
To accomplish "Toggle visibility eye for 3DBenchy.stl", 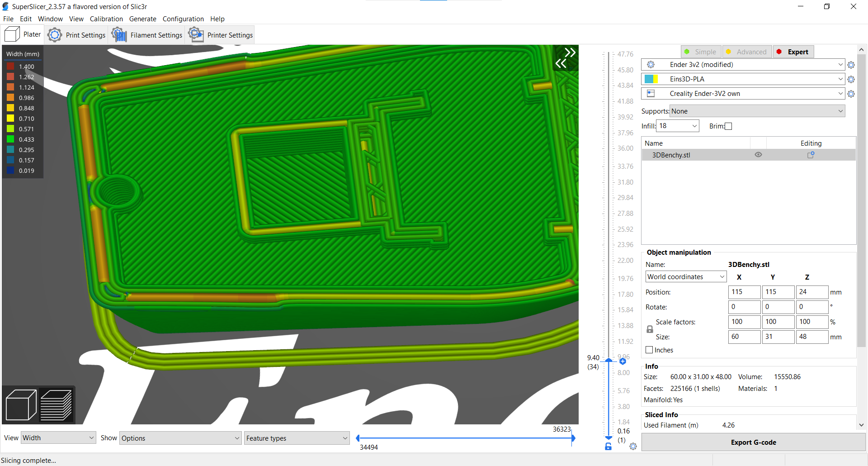I will click(x=758, y=155).
